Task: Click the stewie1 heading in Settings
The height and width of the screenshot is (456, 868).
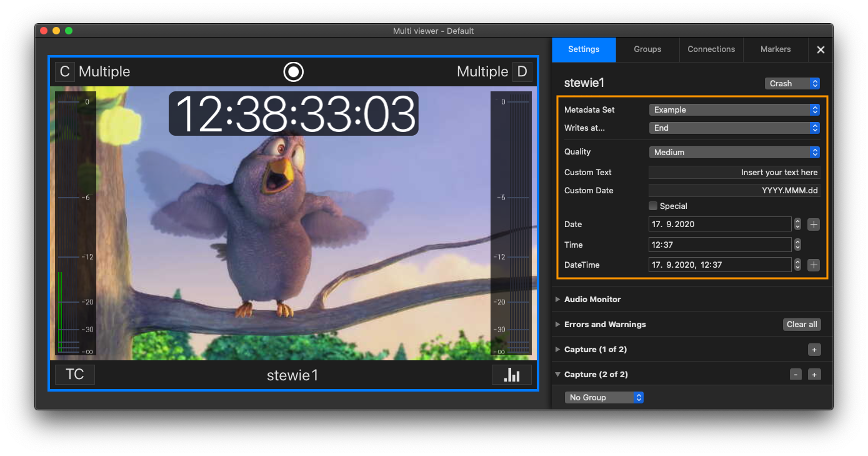Action: pos(584,83)
